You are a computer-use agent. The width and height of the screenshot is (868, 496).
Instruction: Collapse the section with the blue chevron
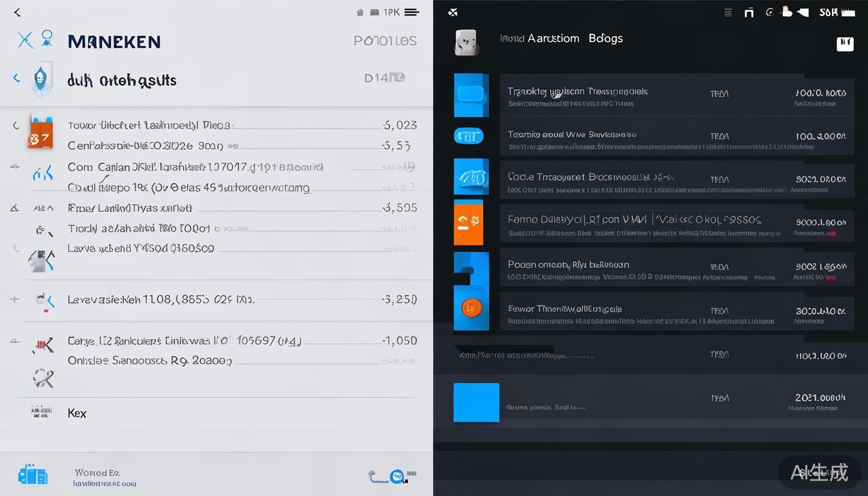click(x=17, y=79)
